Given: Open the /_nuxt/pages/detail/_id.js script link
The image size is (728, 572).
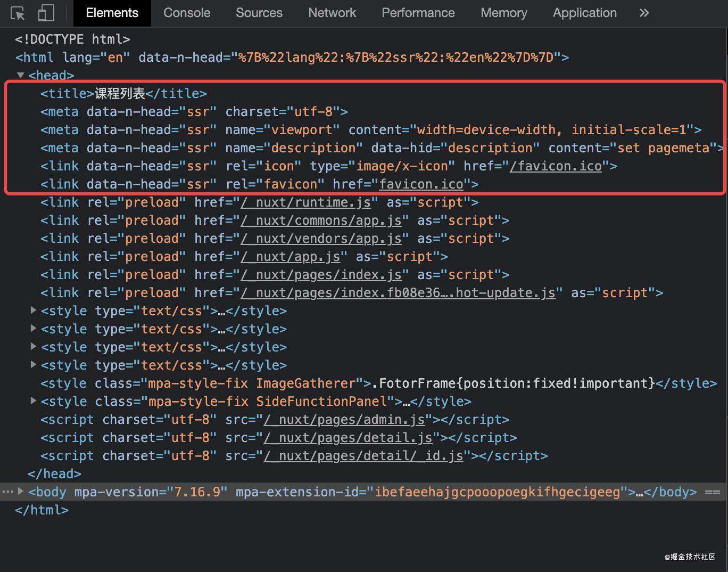Looking at the screenshot, I should pos(363,456).
